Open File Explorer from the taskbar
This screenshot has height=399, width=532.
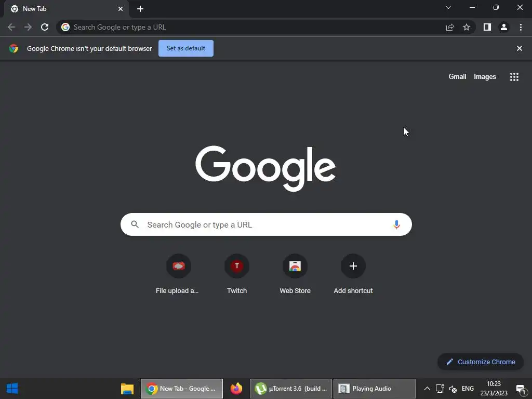[x=127, y=389]
